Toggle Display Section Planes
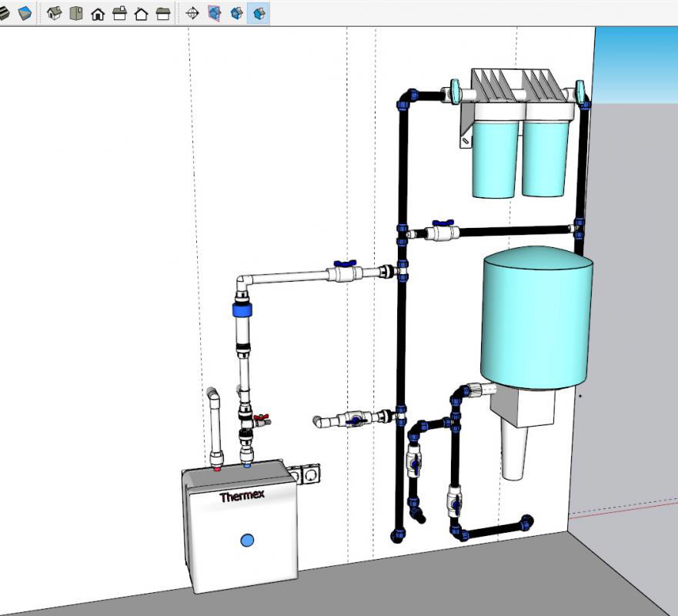This screenshot has width=678, height=616. click(x=215, y=13)
